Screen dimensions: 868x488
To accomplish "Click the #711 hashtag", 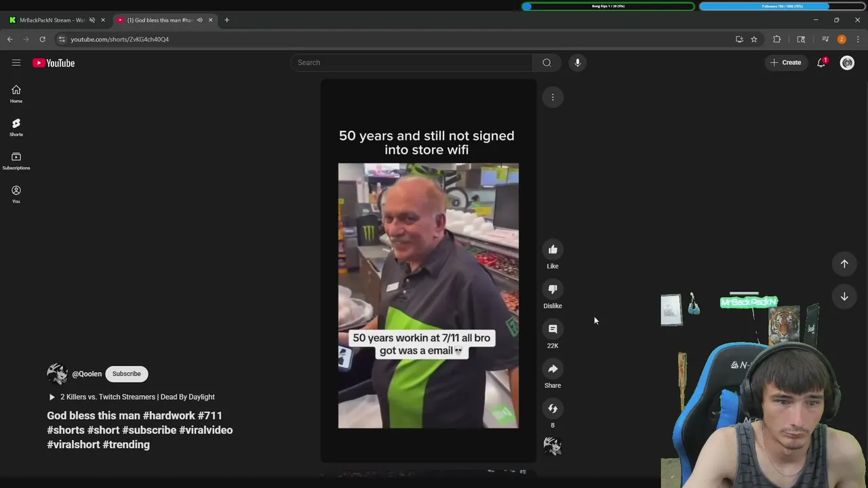I will click(210, 415).
